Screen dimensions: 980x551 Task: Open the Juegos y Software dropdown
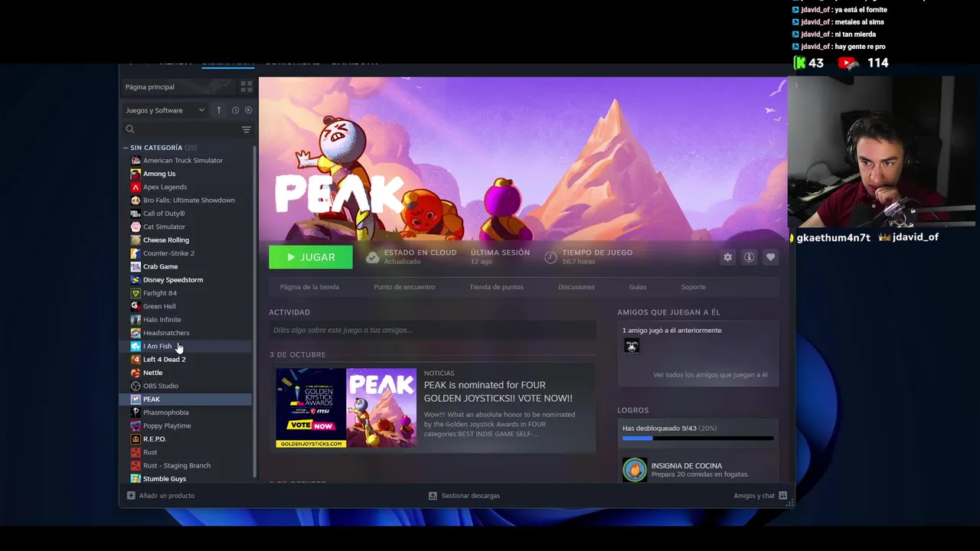point(165,110)
